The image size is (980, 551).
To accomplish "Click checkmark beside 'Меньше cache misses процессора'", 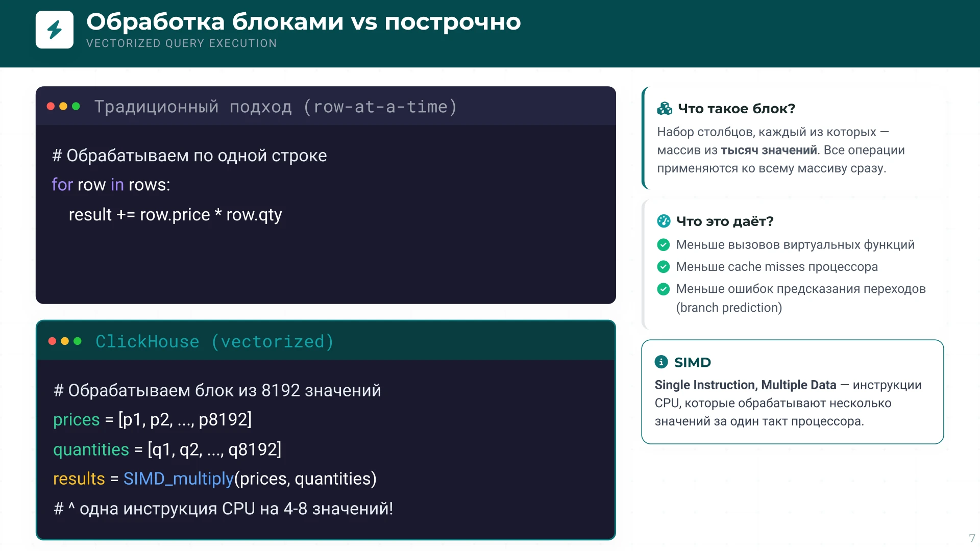I will pos(664,267).
